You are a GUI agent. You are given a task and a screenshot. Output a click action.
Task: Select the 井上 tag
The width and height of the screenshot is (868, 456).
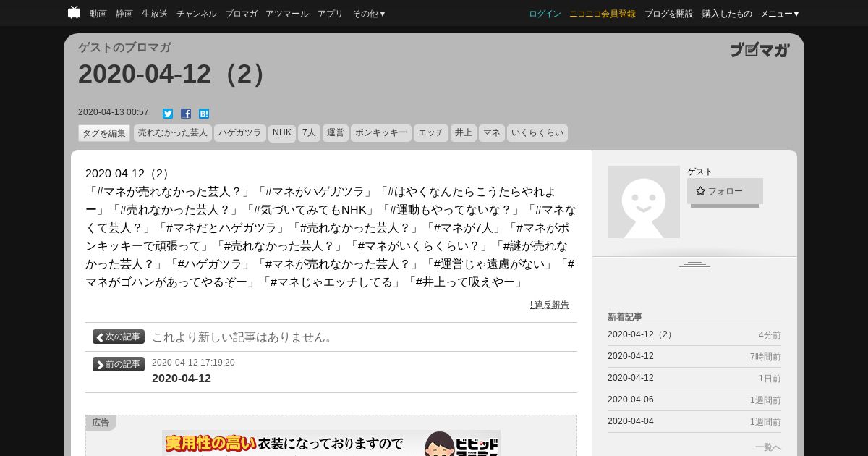464,133
